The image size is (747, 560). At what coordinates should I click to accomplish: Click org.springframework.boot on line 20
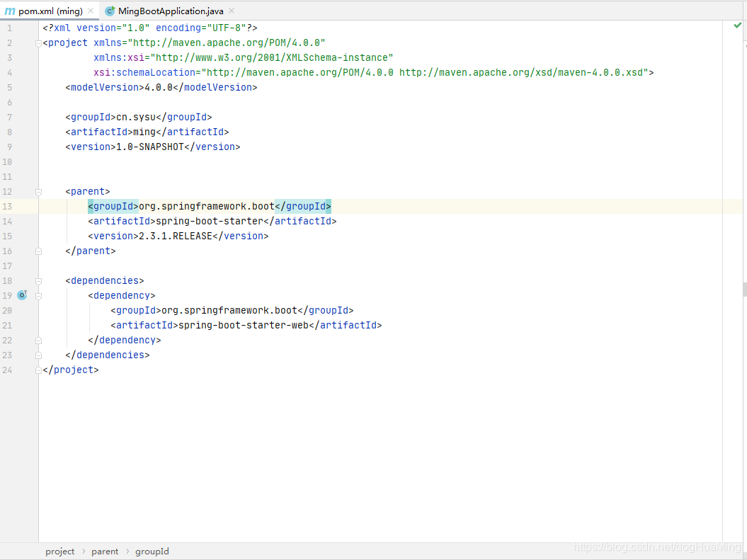(x=229, y=311)
